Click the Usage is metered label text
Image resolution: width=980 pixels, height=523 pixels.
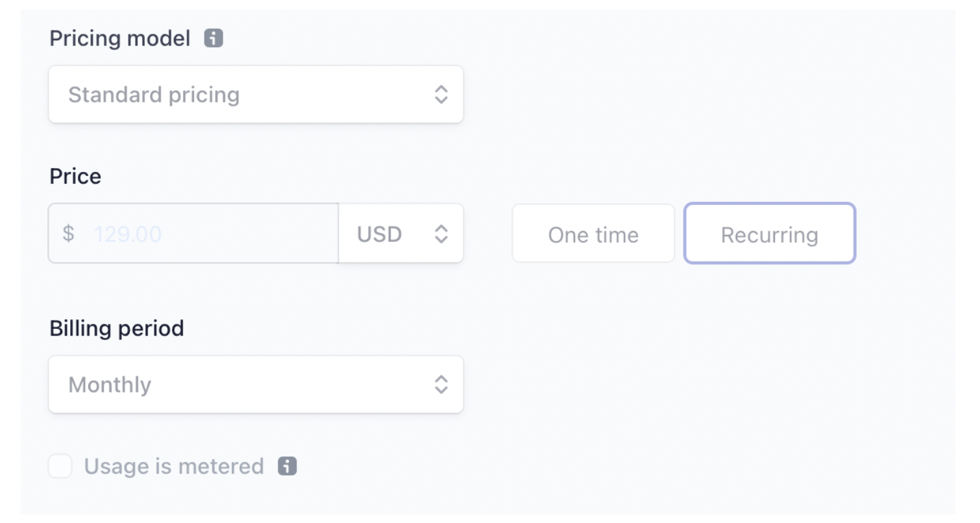pyautogui.click(x=174, y=466)
